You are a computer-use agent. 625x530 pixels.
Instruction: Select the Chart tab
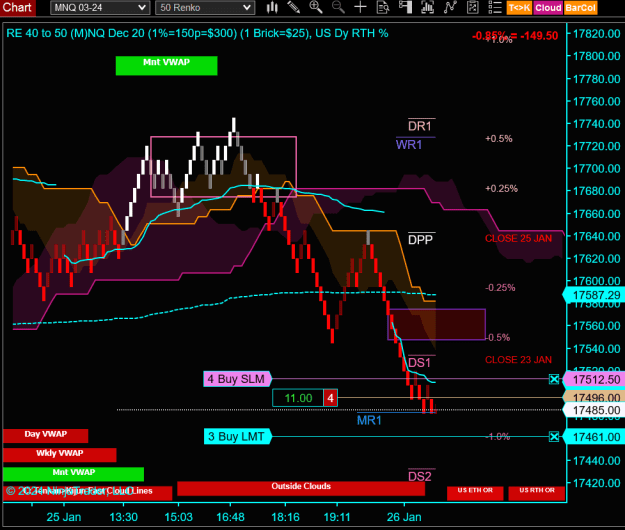[17, 8]
